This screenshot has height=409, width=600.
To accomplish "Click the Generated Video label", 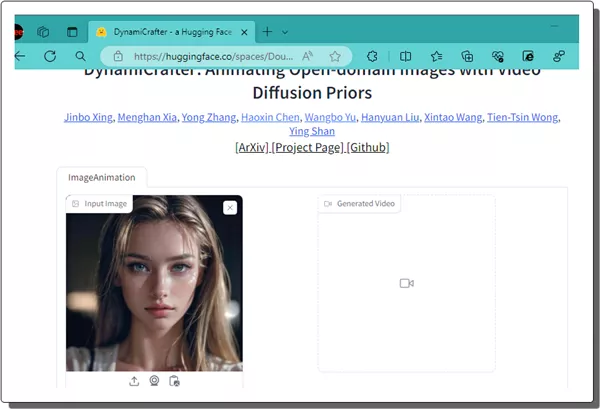I will click(359, 204).
